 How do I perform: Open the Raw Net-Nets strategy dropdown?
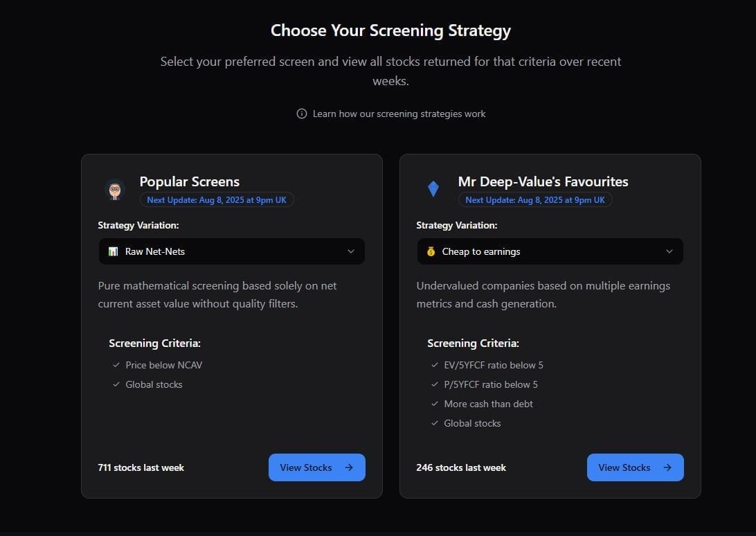tap(231, 251)
